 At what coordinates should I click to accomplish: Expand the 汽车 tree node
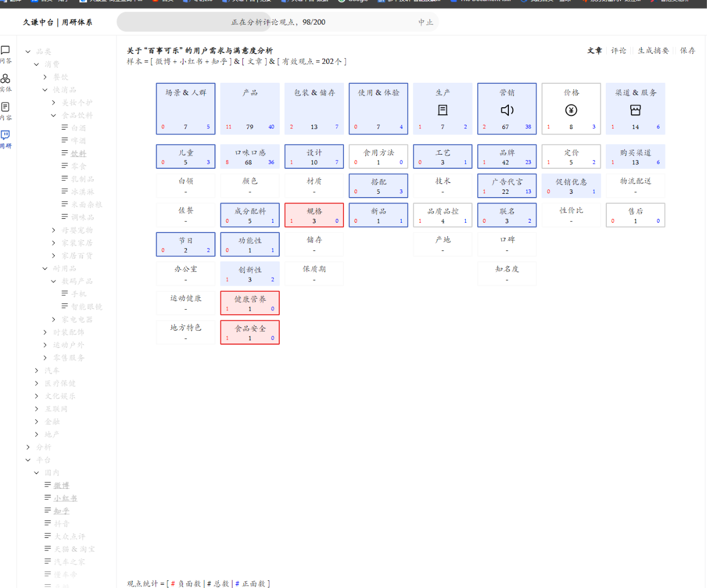click(36, 370)
